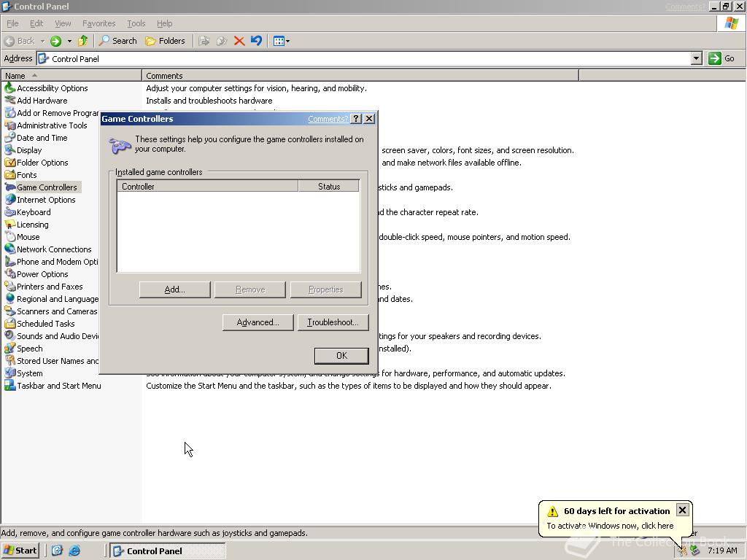The image size is (747, 560).
Task: Click the Controller column header in dialog
Action: click(208, 186)
